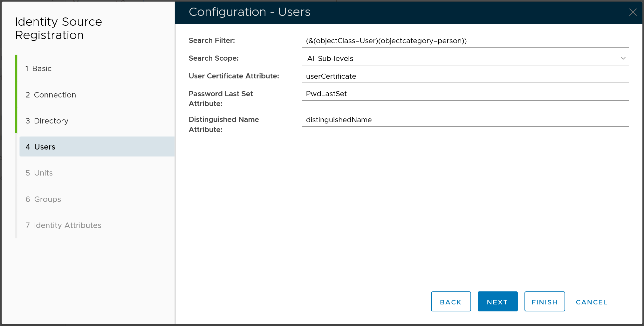This screenshot has height=326, width=644.
Task: Cancel the identity source registration
Action: point(591,302)
